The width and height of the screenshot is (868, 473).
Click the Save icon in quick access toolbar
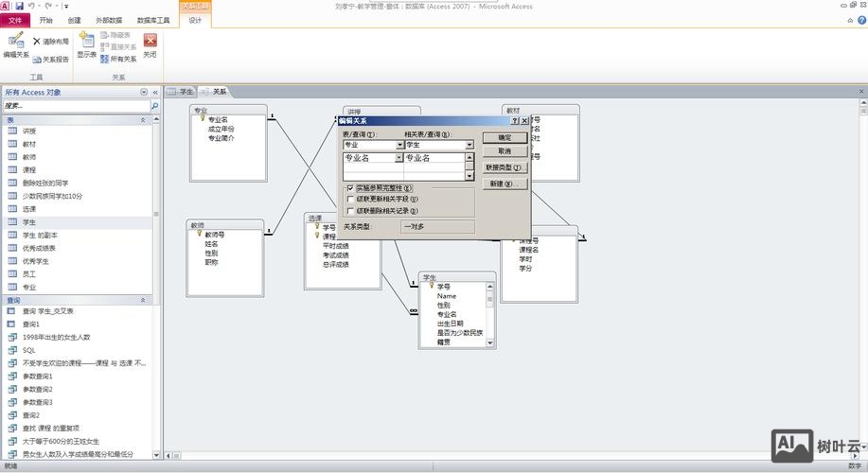20,6
